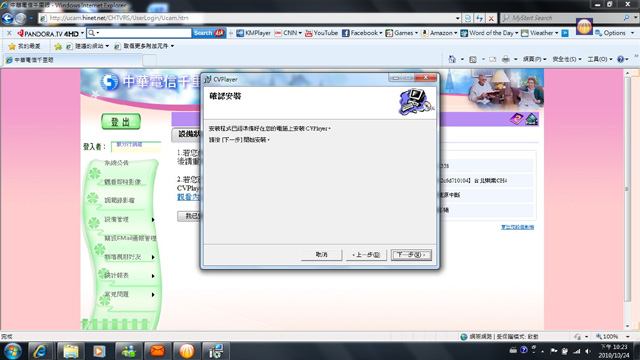
Task: Open 取得更多附加元件 add-ons link
Action: click(x=144, y=46)
